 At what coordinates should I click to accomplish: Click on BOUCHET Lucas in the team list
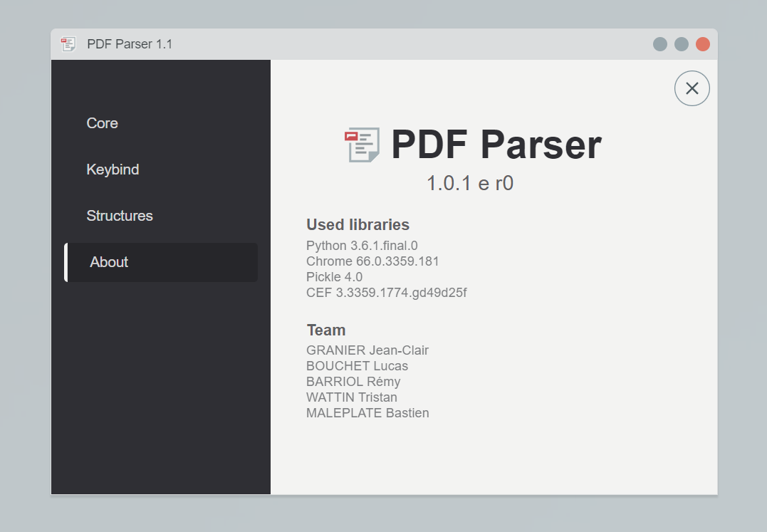(x=357, y=365)
